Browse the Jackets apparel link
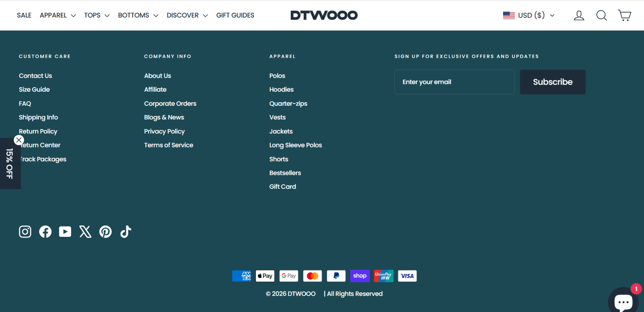 tap(281, 131)
